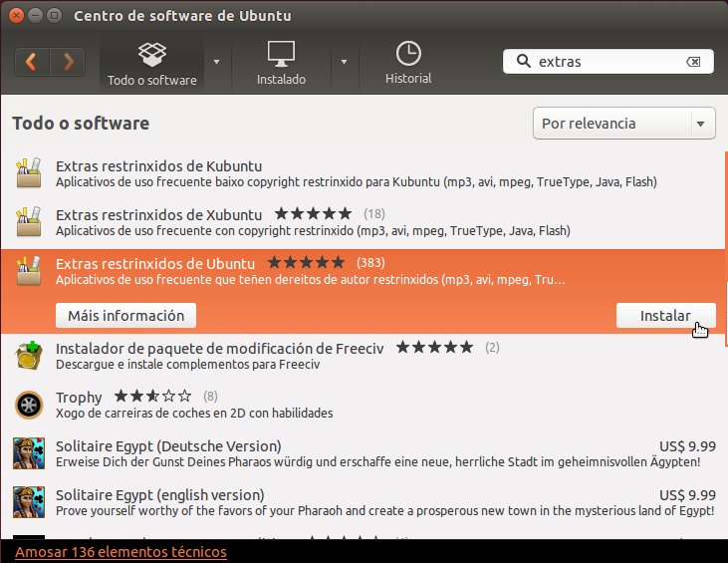Open the Instalado section
The image size is (728, 563).
pos(281,64)
